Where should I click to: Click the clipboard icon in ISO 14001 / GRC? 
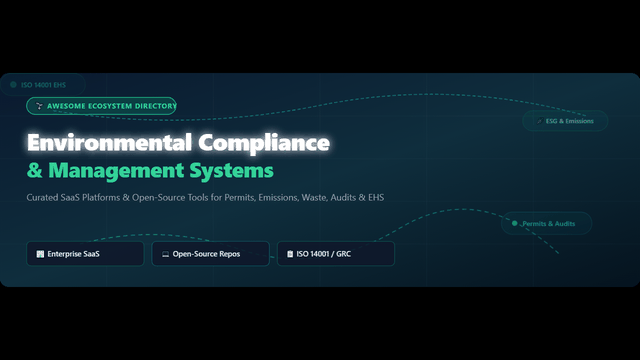290,254
